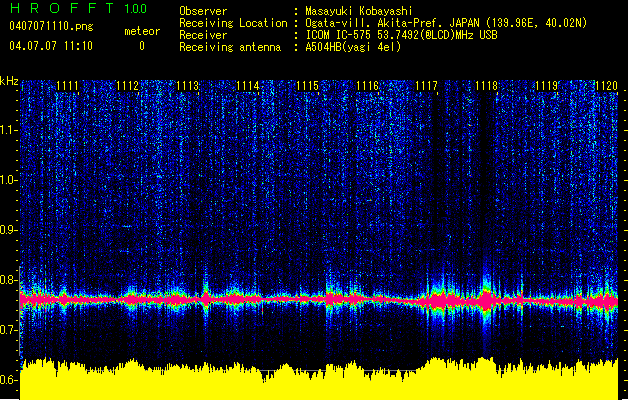Click the 'Receiving antenna' label
Image resolution: width=629 pixels, height=400 pixels.
point(230,47)
